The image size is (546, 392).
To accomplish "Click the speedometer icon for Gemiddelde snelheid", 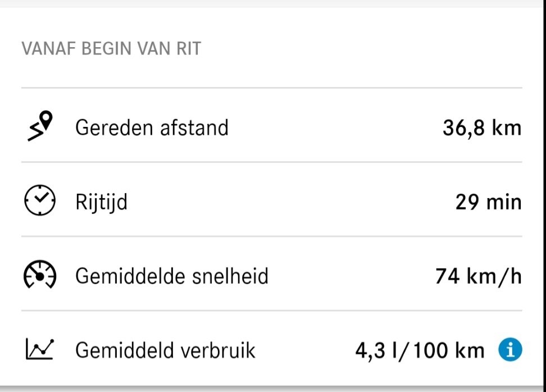I will coord(40,275).
